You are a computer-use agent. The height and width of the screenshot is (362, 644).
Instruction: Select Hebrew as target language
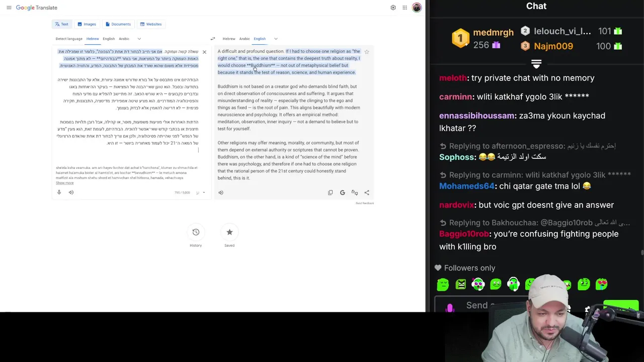tap(229, 39)
